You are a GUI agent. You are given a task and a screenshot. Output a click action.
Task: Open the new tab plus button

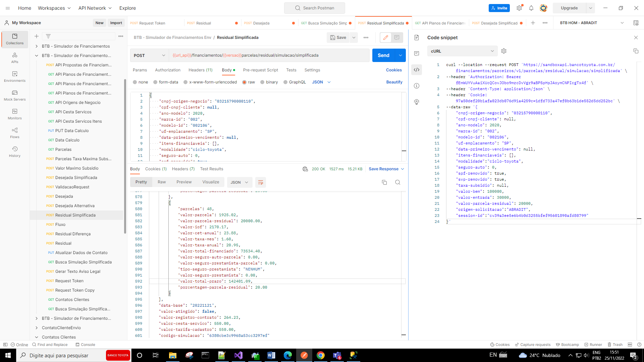click(x=533, y=23)
